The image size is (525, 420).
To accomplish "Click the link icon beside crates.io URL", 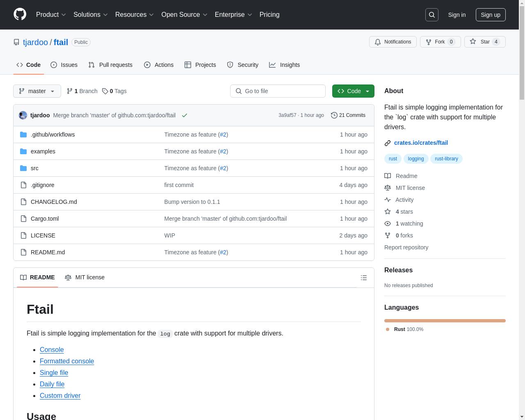I will click(x=388, y=143).
